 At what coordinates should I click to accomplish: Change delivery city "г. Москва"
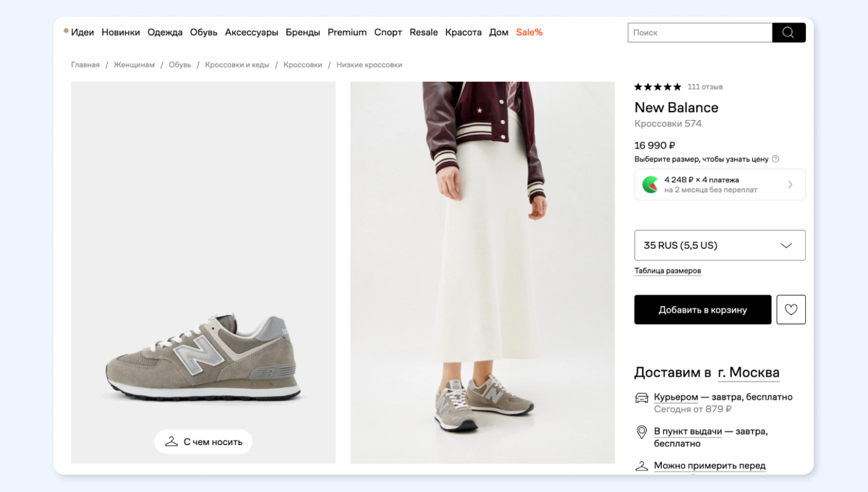point(749,373)
